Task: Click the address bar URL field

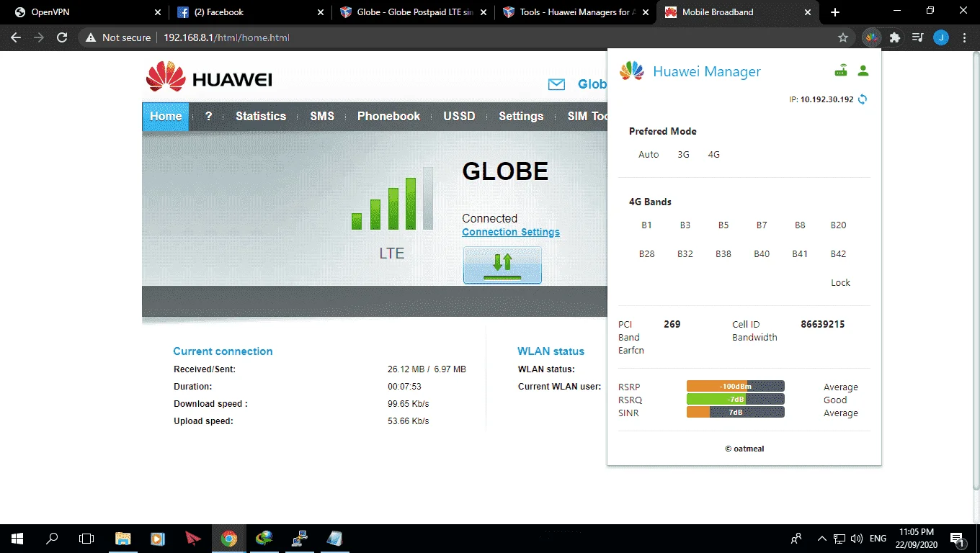Action: [468, 37]
